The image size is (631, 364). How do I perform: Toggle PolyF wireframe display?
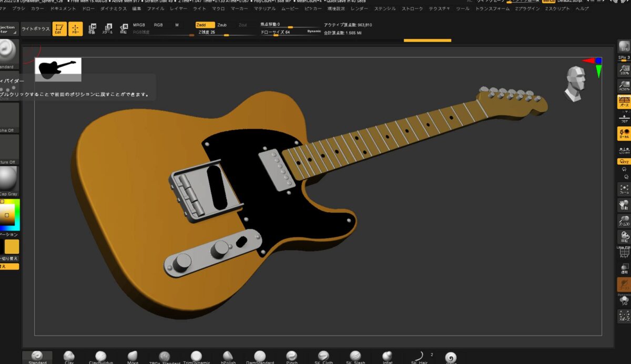click(x=624, y=253)
